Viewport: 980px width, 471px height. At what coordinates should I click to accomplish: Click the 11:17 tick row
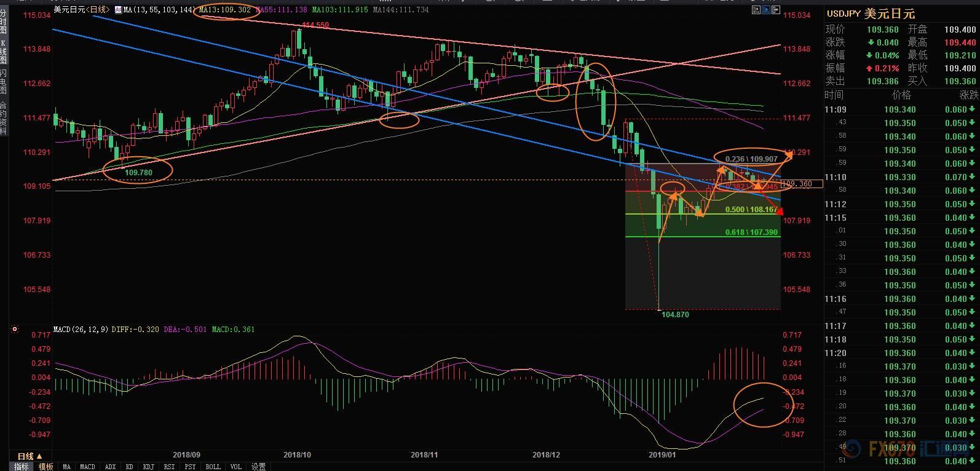pyautogui.click(x=901, y=326)
